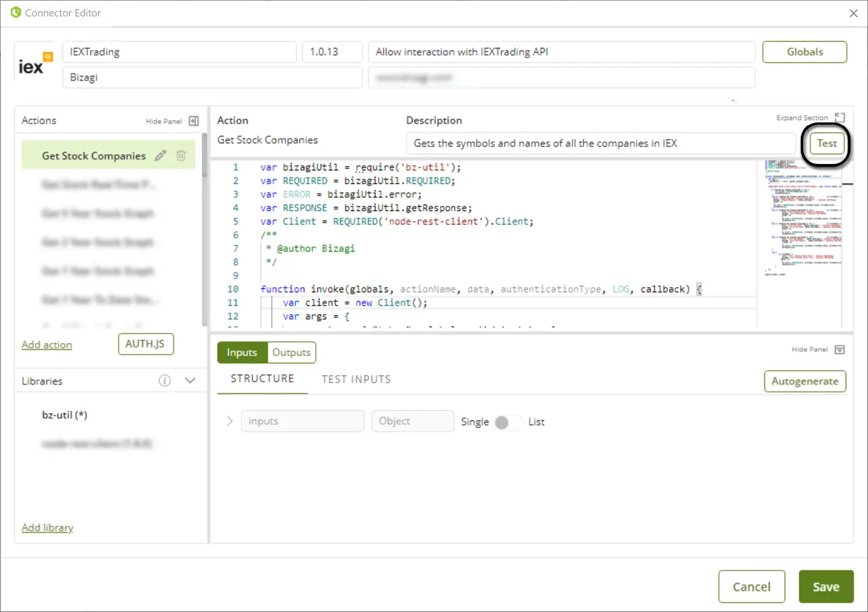The width and height of the screenshot is (868, 612).
Task: Click the AUTH.JS button
Action: 146,344
